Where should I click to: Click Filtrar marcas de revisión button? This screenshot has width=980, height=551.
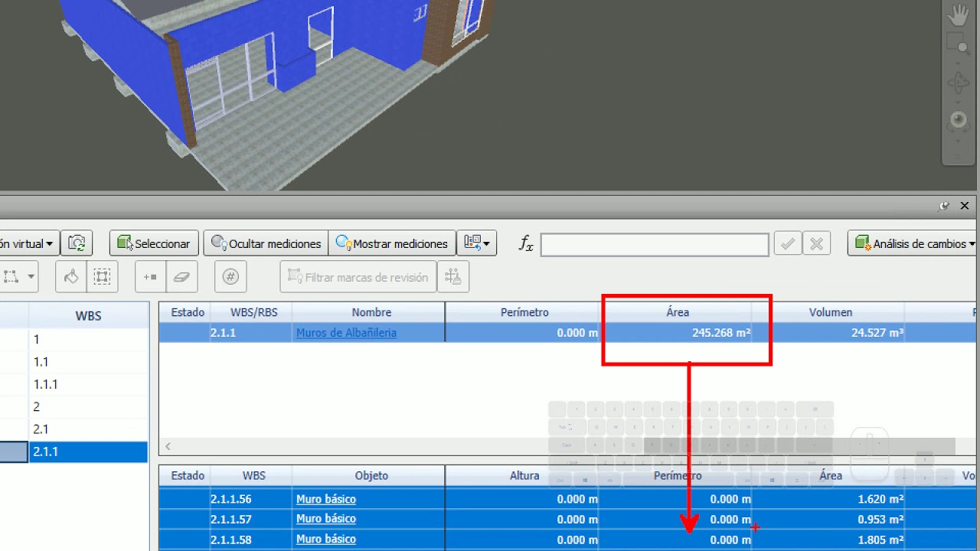coord(358,276)
